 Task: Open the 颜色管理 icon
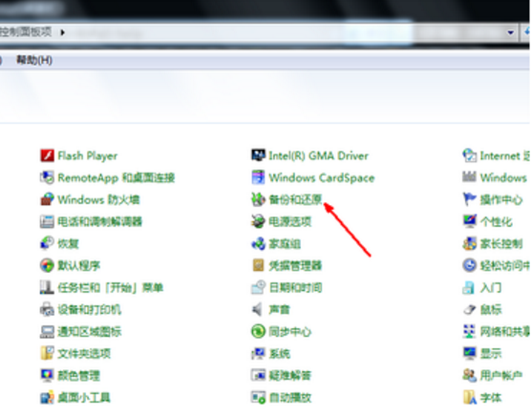coord(47,375)
